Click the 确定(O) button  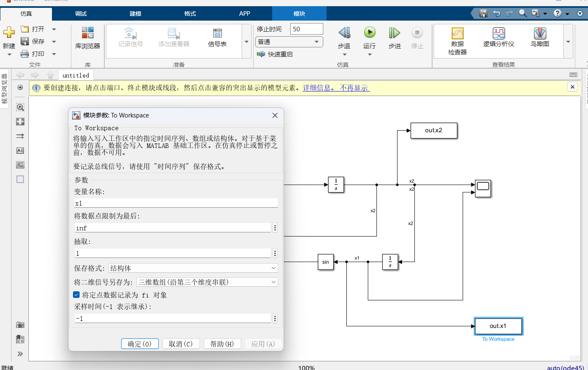(x=140, y=344)
